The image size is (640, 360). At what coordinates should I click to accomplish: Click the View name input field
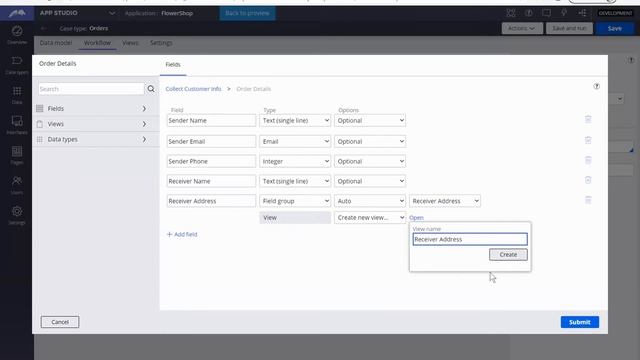tap(470, 239)
